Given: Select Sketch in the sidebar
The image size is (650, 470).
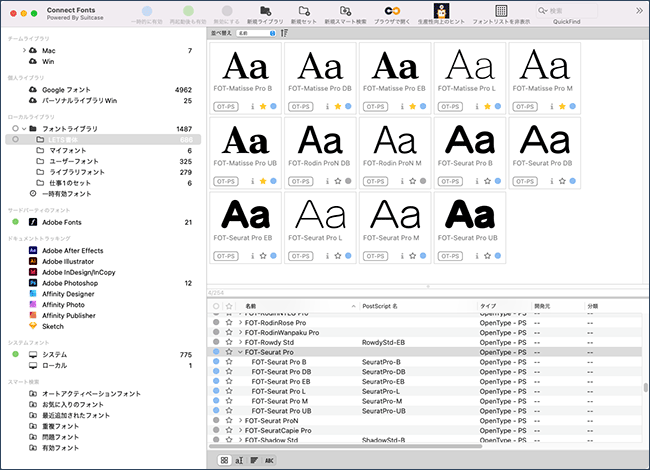Looking at the screenshot, I should pos(53,326).
